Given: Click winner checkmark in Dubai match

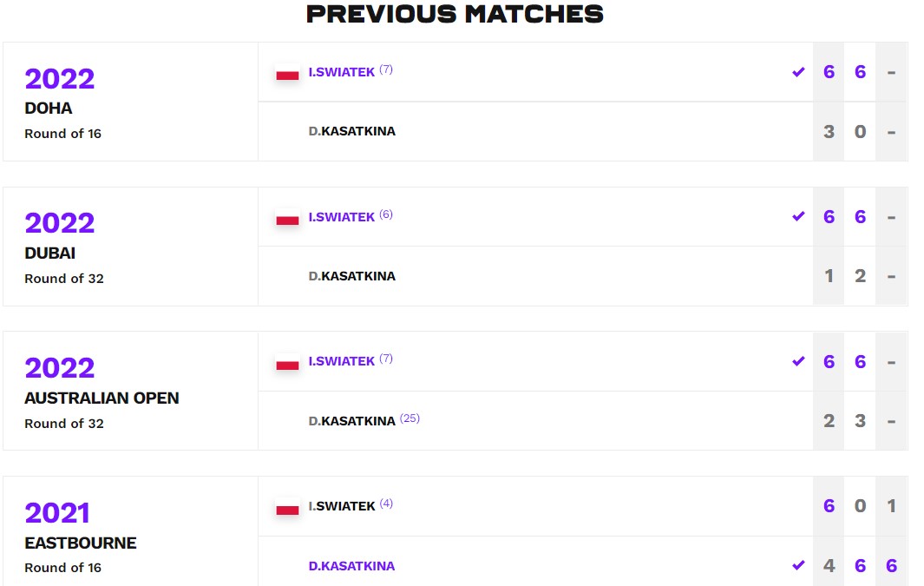Looking at the screenshot, I should [x=798, y=216].
